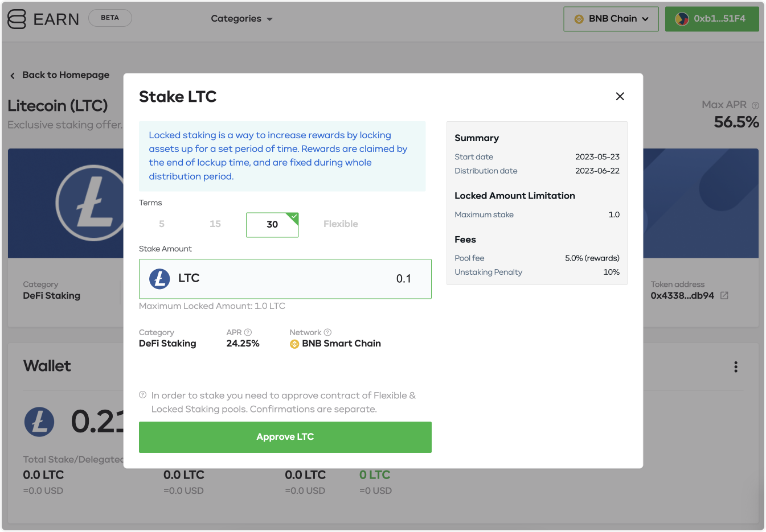Click 'Maximum Locked Amount: 1.0 LTC' text

tap(212, 306)
